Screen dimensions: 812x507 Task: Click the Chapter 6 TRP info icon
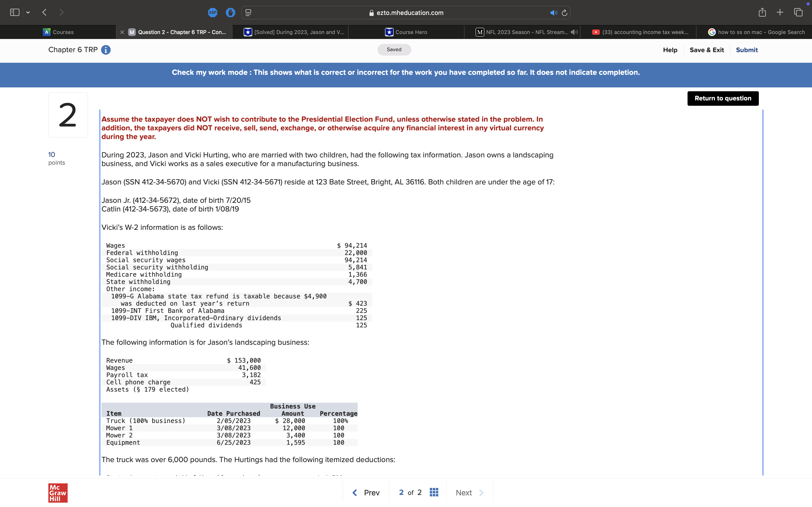[x=106, y=50]
